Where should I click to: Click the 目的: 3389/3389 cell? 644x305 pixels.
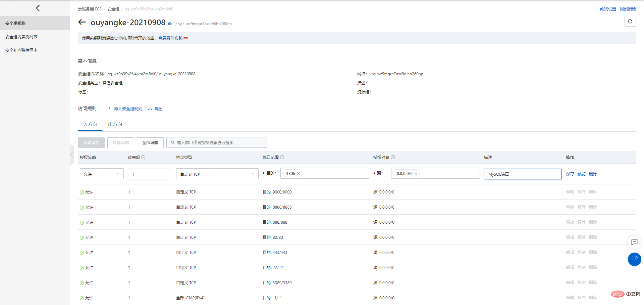pyautogui.click(x=277, y=283)
